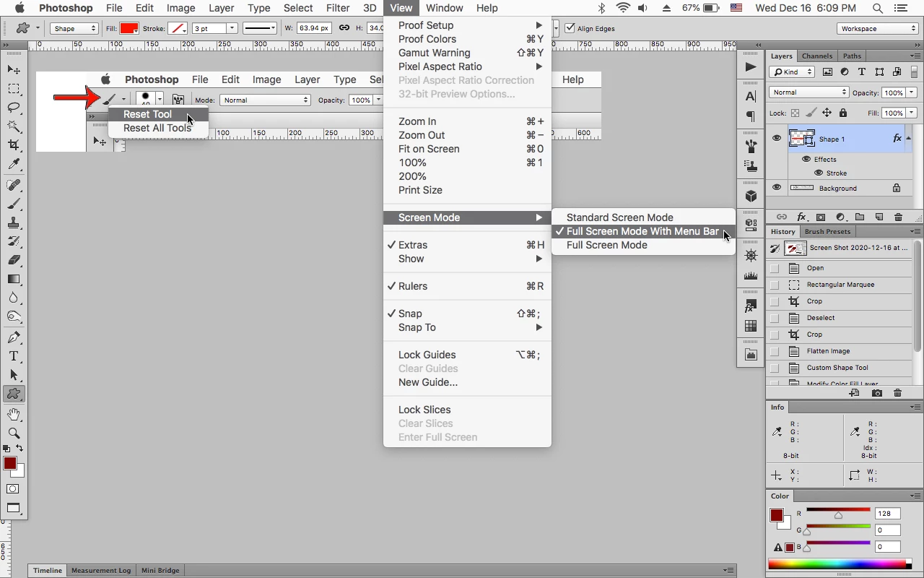
Task: Select the Path Selection tool
Action: click(14, 375)
